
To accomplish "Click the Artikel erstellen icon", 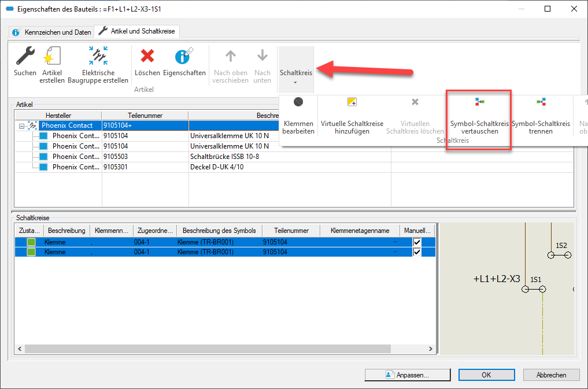I will click(x=52, y=57).
